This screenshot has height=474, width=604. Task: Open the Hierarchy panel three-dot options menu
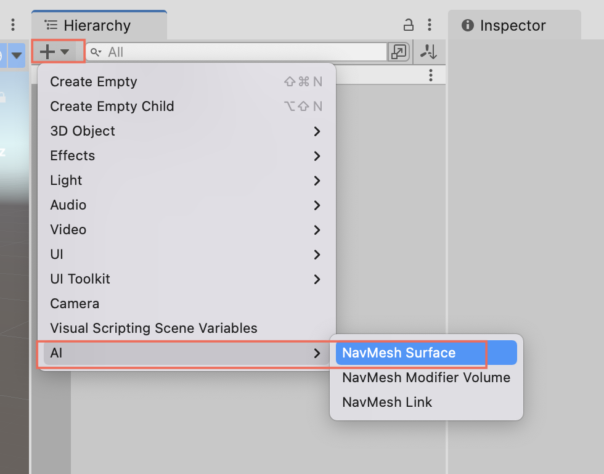(x=429, y=25)
